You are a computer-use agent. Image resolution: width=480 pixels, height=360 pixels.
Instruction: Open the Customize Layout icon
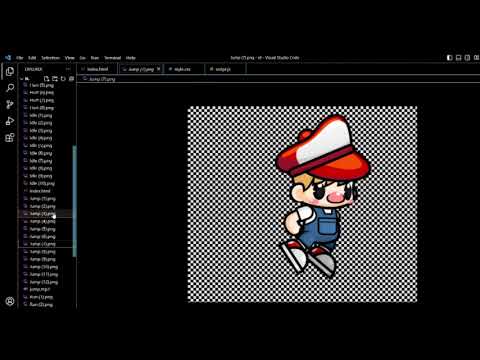point(476,58)
